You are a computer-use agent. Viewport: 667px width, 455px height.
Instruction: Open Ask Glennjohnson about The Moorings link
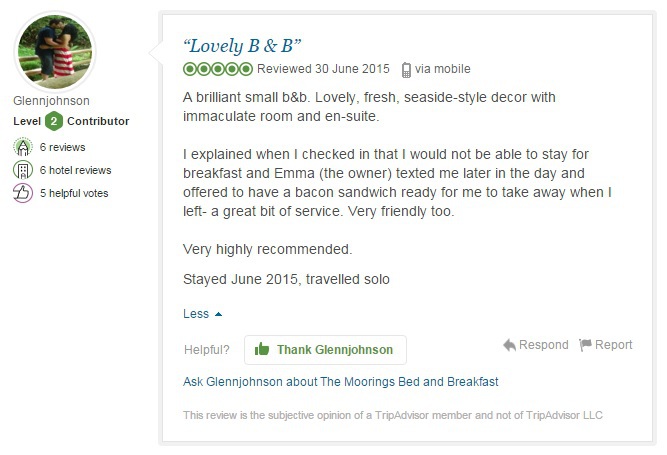point(341,382)
